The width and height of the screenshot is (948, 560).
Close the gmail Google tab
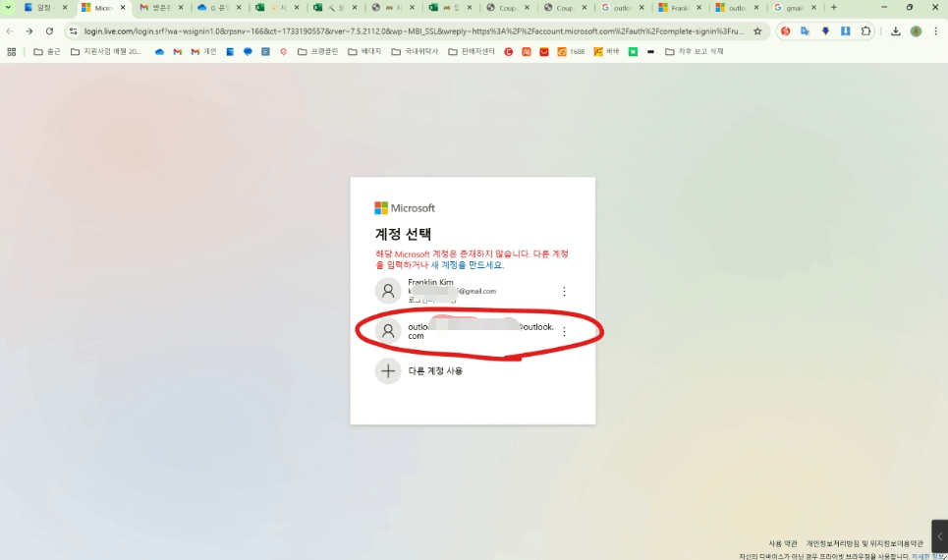(x=813, y=8)
